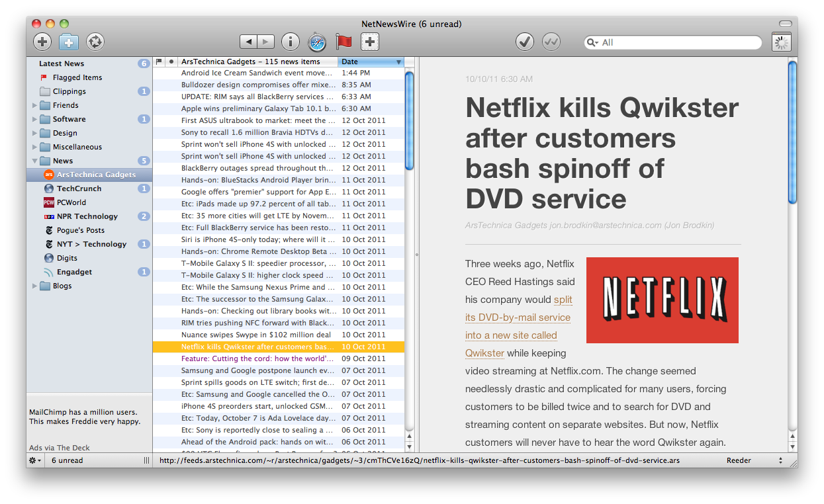This screenshot has width=824, height=504.
Task: Click the flag column header
Action: pyautogui.click(x=159, y=62)
